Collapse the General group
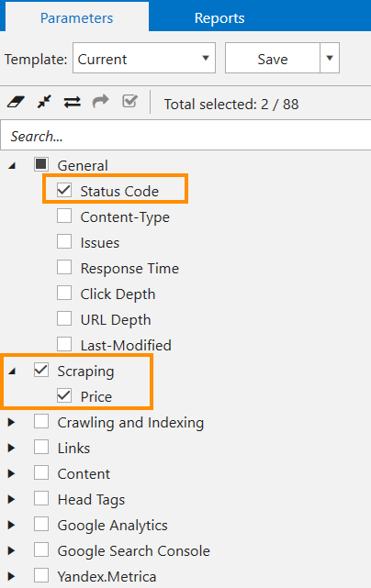Viewport: 371px width, 588px height. [12, 165]
